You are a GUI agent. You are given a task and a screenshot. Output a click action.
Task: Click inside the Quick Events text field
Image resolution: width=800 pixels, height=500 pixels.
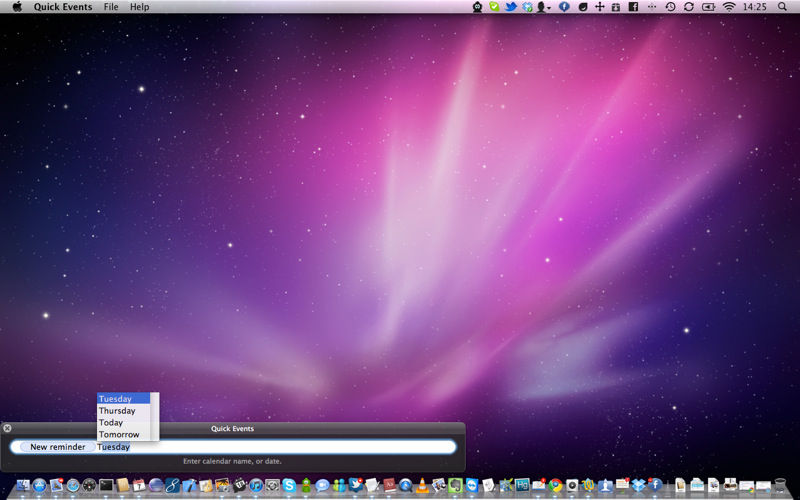coord(233,447)
